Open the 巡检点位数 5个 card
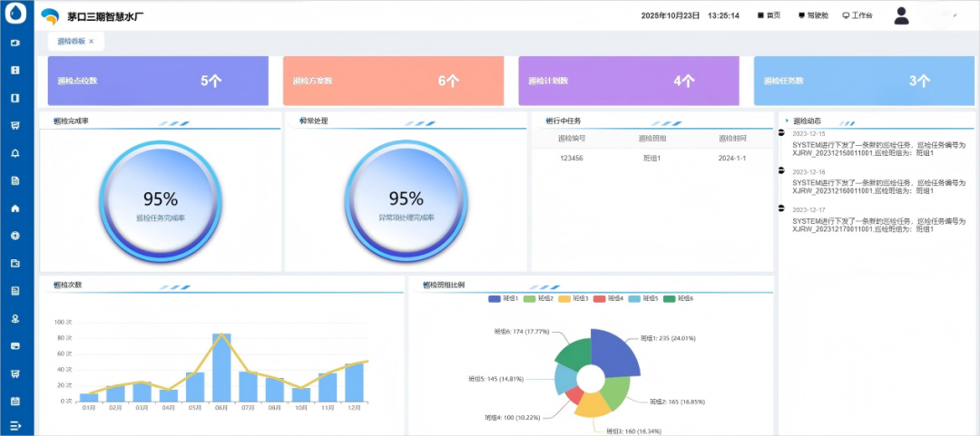The height and width of the screenshot is (436, 980). point(158,81)
